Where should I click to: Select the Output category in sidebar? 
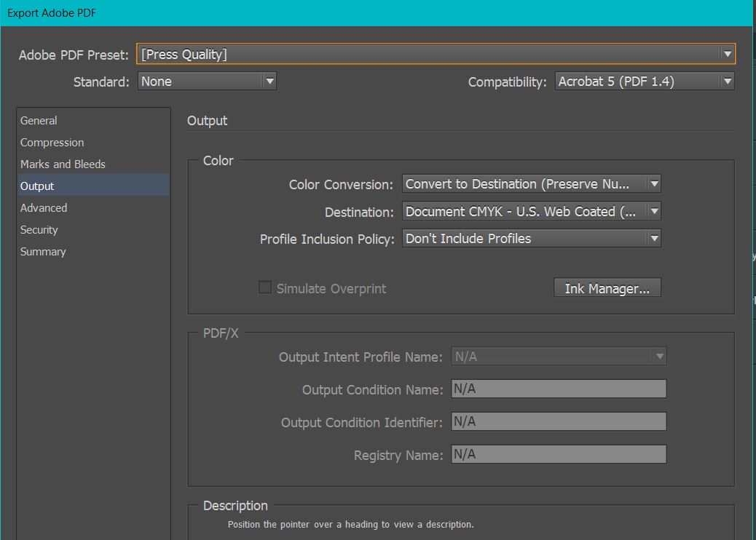point(37,186)
